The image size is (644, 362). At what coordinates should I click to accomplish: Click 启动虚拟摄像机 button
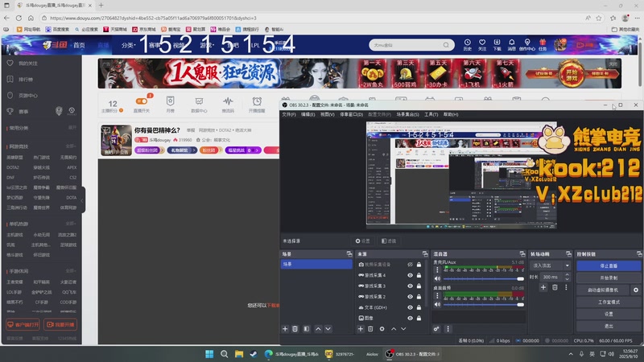602,290
